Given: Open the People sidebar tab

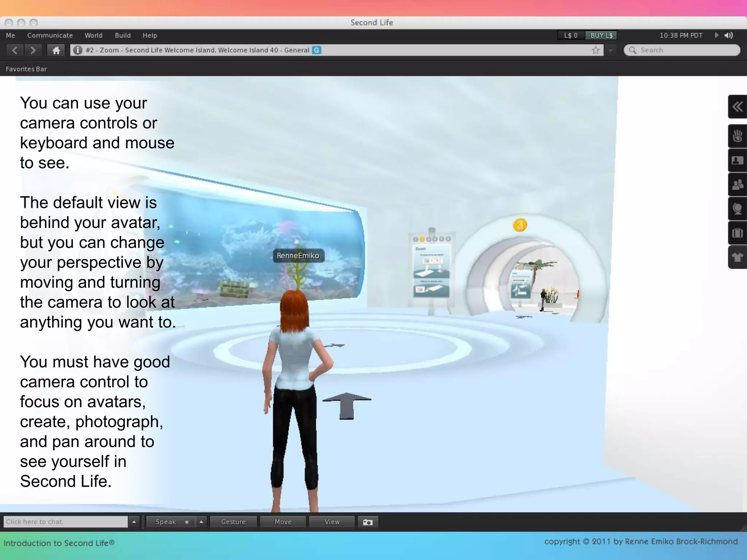Looking at the screenshot, I should [x=738, y=184].
